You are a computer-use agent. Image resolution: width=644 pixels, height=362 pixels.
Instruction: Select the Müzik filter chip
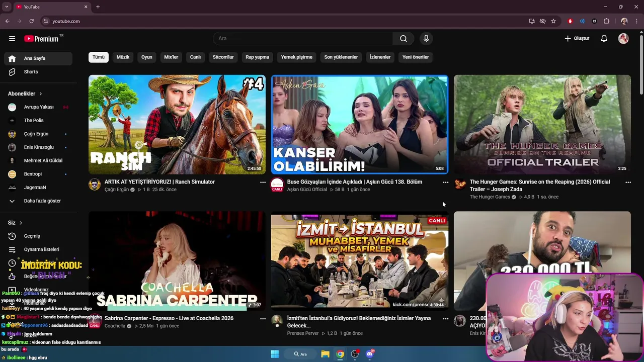click(123, 57)
